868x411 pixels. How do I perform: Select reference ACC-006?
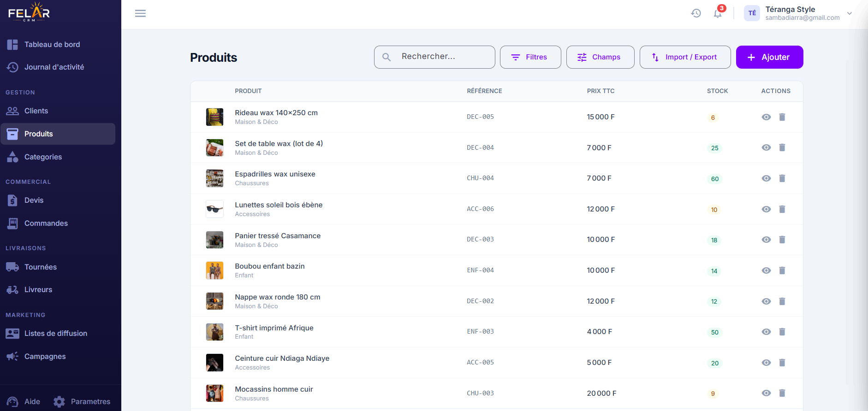[x=480, y=209]
